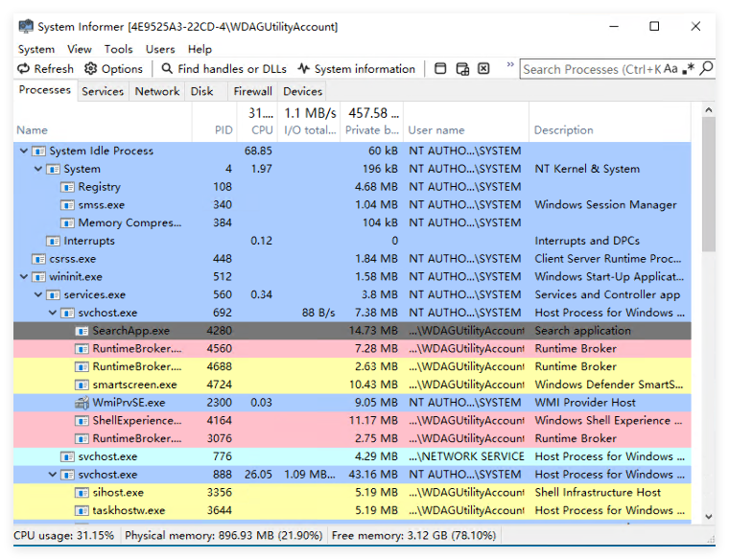Click the wininit.exe process icon
The width and height of the screenshot is (729, 560).
(x=38, y=277)
